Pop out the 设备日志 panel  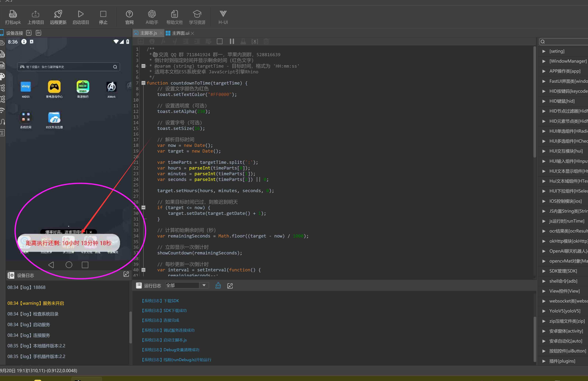(x=126, y=274)
